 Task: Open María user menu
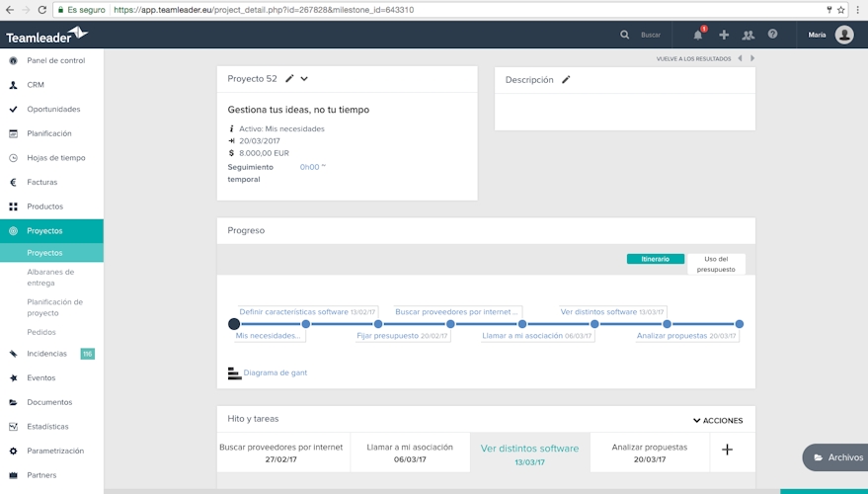829,35
